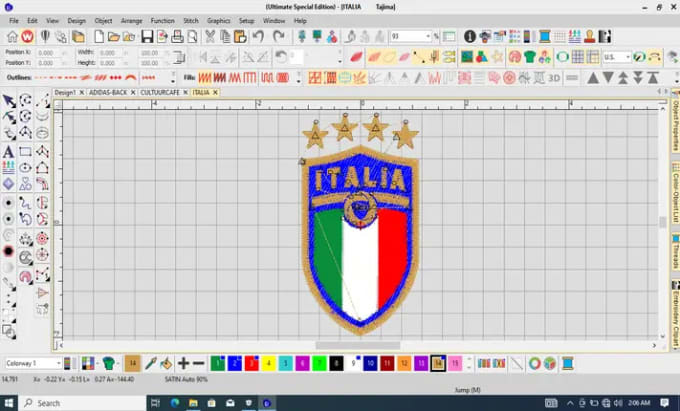Select black color swatch 8
Viewport: 680px width, 411px height.
click(336, 363)
